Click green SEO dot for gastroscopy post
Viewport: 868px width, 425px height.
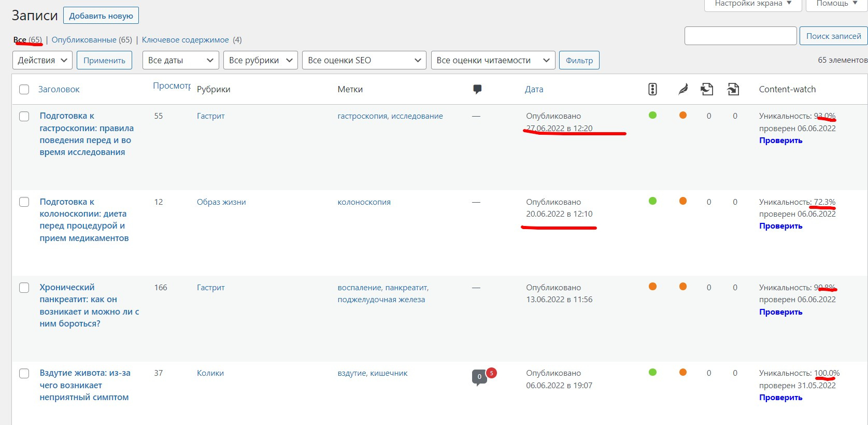652,115
